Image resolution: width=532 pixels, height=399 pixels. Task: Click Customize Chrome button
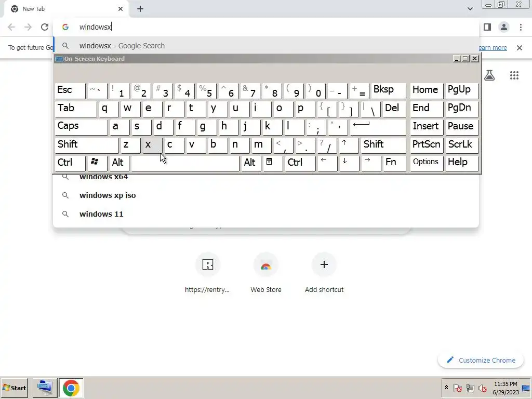click(481, 361)
